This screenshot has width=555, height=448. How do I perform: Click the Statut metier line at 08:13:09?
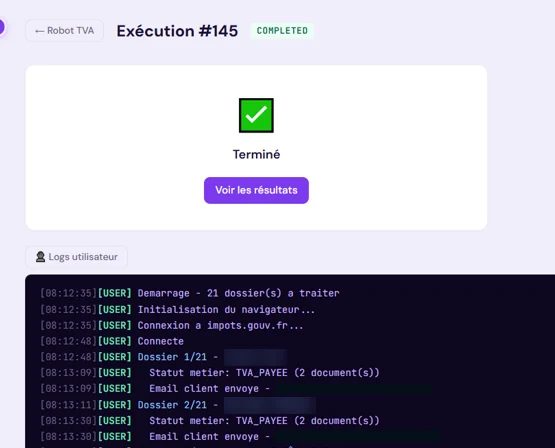click(210, 373)
